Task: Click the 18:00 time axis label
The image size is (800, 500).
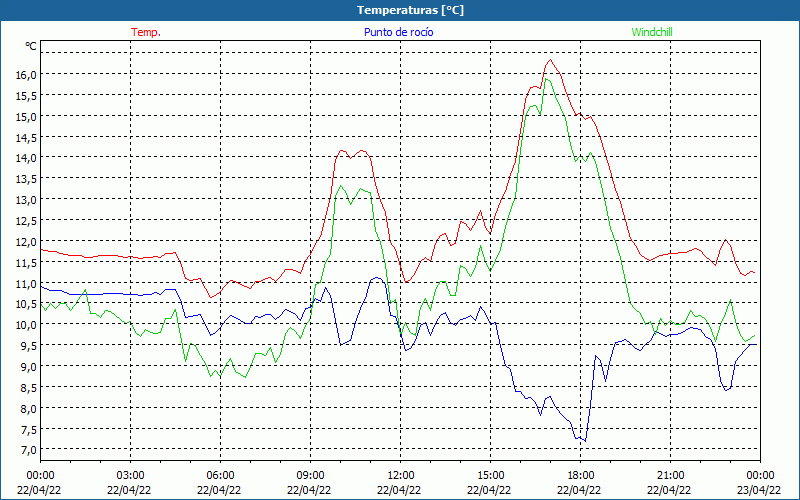Action: pyautogui.click(x=581, y=476)
